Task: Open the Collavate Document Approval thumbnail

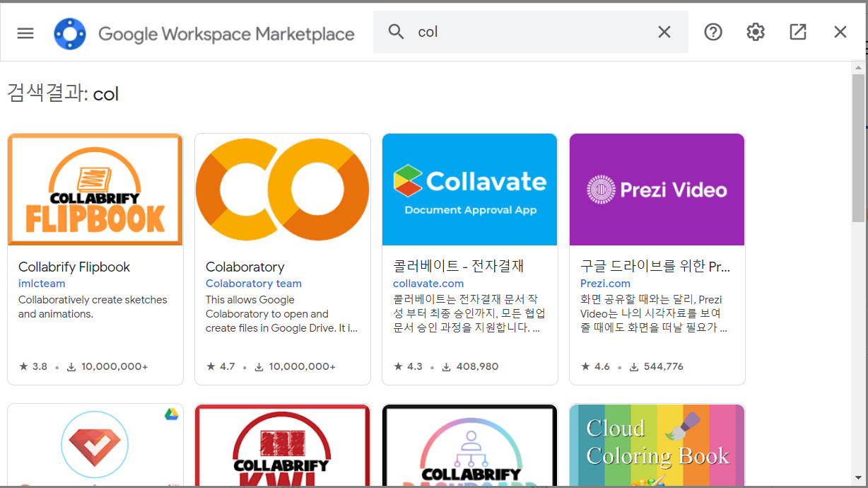Action: [x=470, y=190]
